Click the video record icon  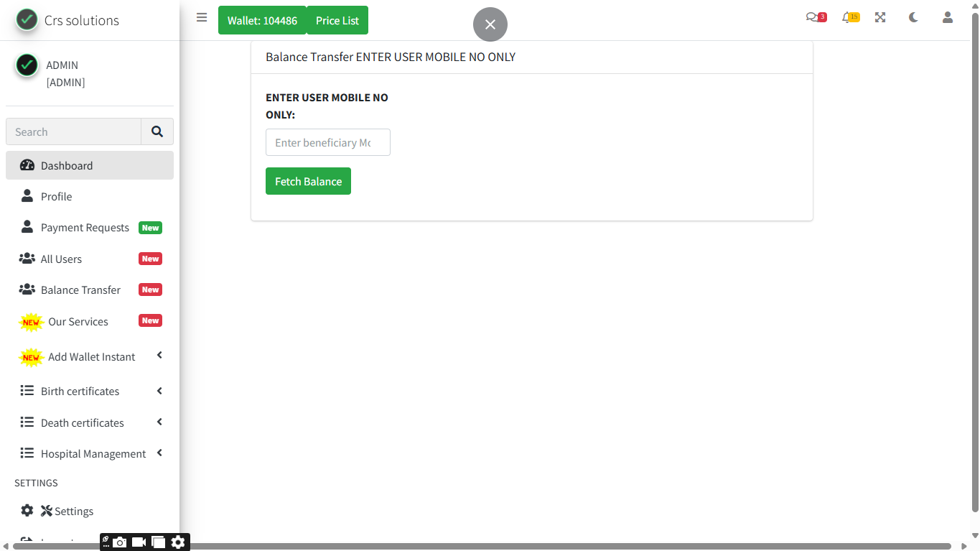point(139,542)
